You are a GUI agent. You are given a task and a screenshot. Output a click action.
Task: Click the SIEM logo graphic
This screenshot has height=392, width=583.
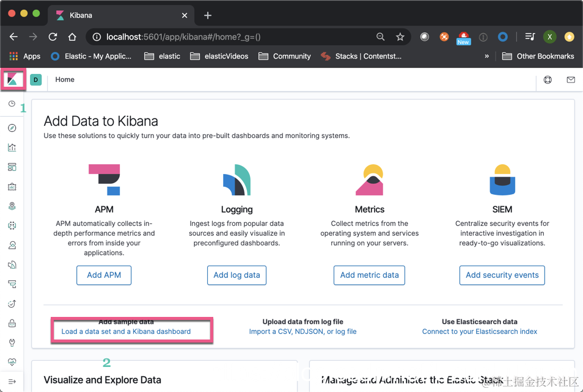[x=502, y=180]
